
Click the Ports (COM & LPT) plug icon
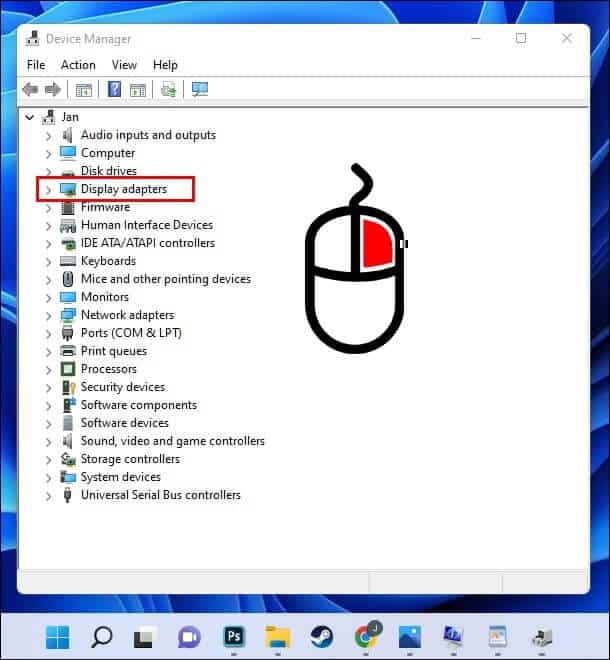tap(67, 333)
